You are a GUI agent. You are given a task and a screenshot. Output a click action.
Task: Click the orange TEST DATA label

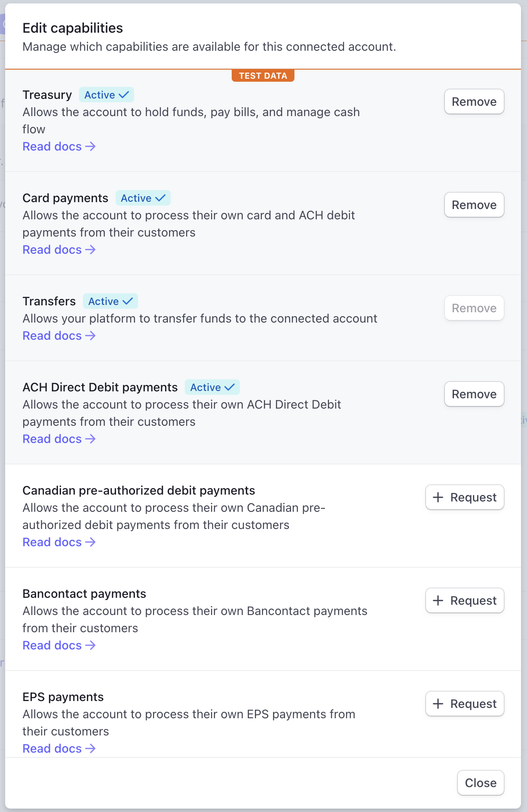point(263,76)
